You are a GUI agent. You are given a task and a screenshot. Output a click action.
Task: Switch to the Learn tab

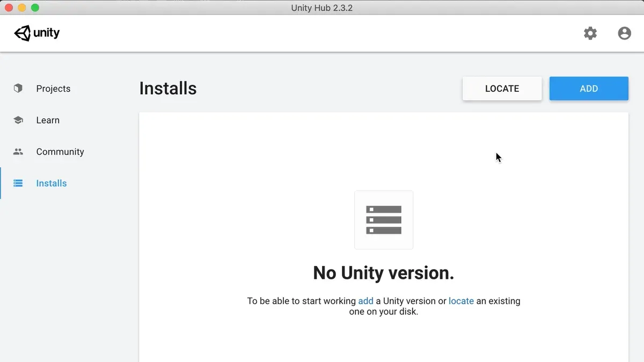click(x=48, y=120)
